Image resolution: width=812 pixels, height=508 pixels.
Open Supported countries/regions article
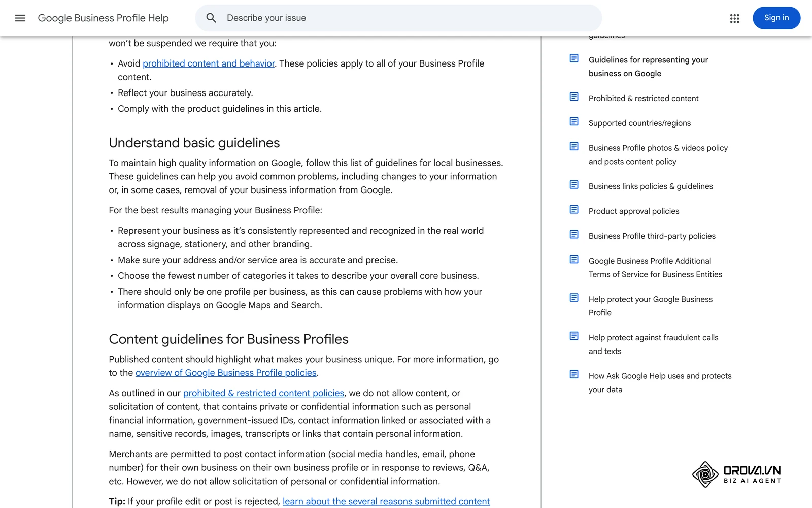[x=639, y=123]
